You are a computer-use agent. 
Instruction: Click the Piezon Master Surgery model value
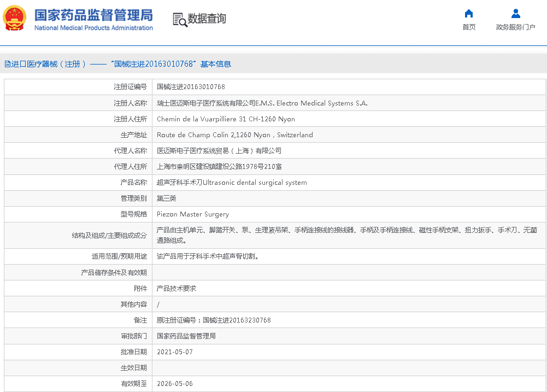pos(193,214)
